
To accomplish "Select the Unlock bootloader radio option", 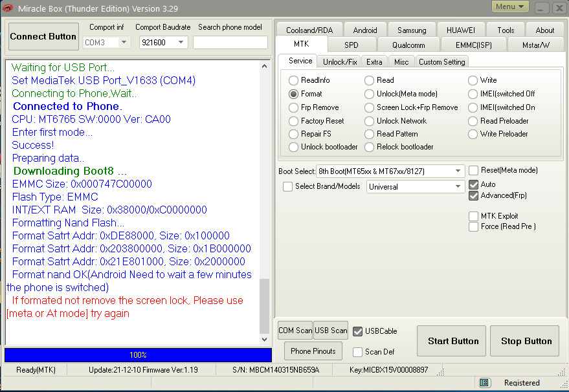I will coord(293,147).
